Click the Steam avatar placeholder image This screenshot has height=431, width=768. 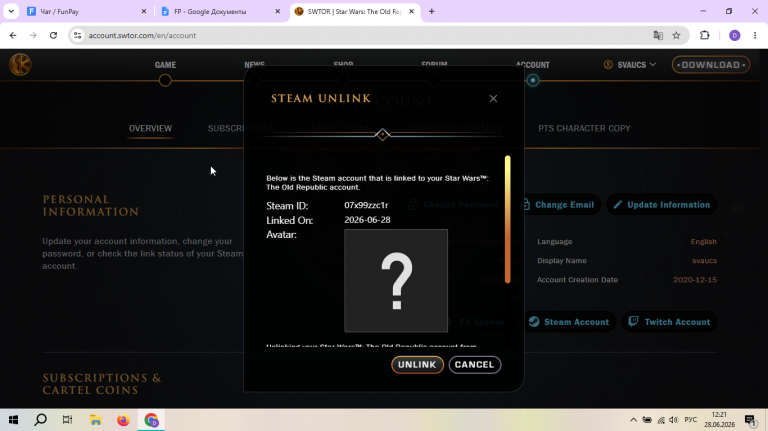click(x=396, y=281)
